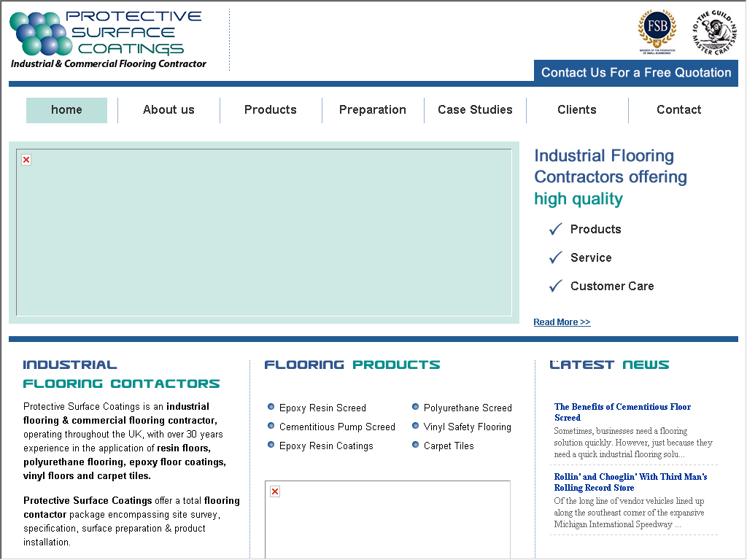The image size is (747, 560).
Task: Open the Carpet Tiles product link
Action: pyautogui.click(x=449, y=446)
